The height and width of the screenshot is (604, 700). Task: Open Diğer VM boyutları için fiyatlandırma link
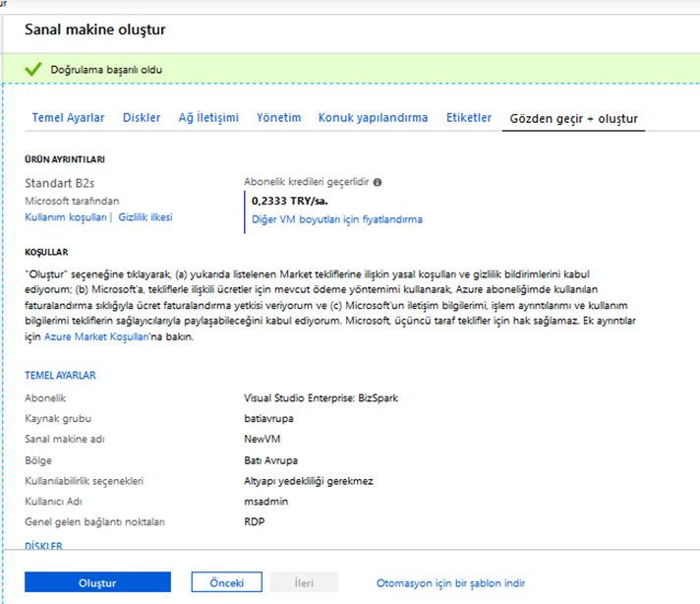coord(337,219)
